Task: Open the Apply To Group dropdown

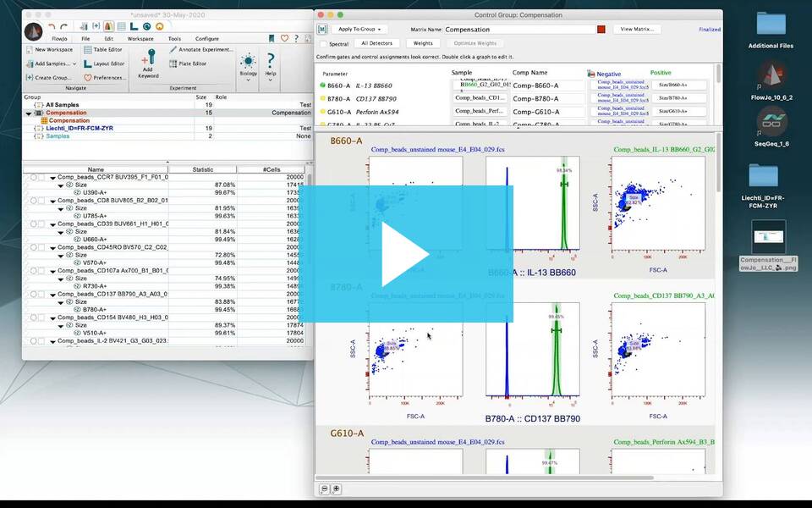Action: pyautogui.click(x=359, y=29)
